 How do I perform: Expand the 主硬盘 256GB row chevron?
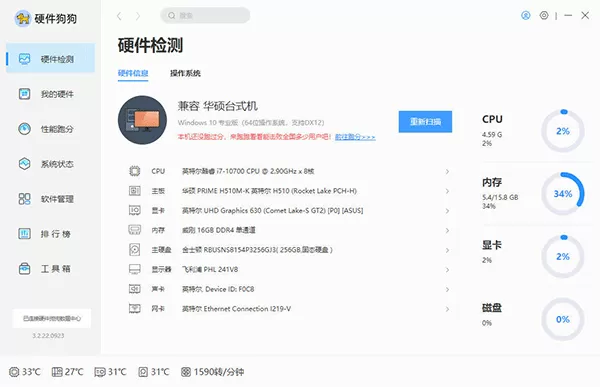point(447,250)
